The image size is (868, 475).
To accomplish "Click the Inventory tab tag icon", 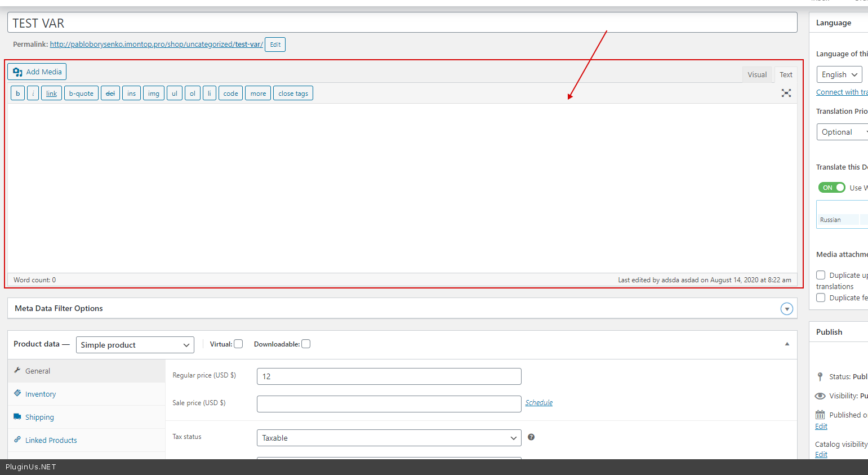I will pyautogui.click(x=17, y=393).
